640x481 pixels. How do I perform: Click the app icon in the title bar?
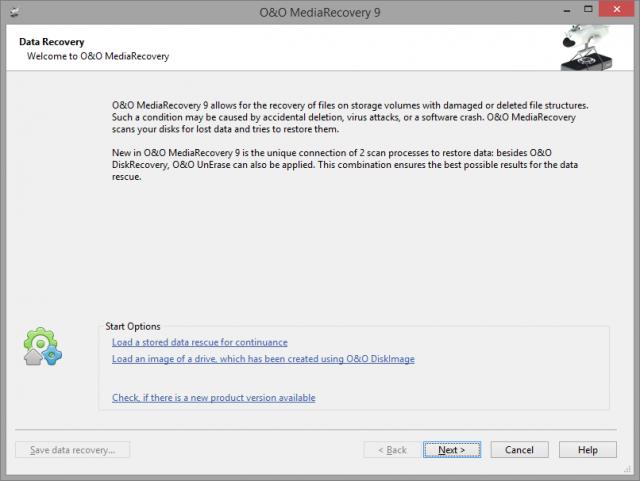tap(15, 13)
